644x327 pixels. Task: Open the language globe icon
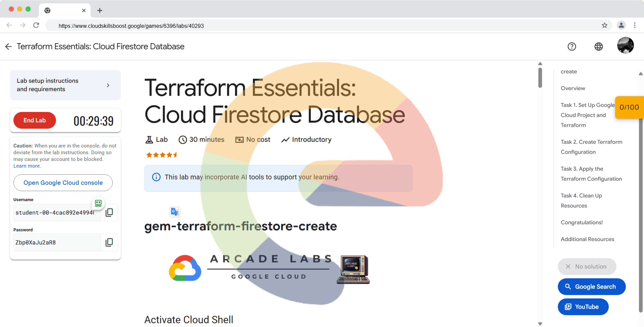pyautogui.click(x=599, y=47)
